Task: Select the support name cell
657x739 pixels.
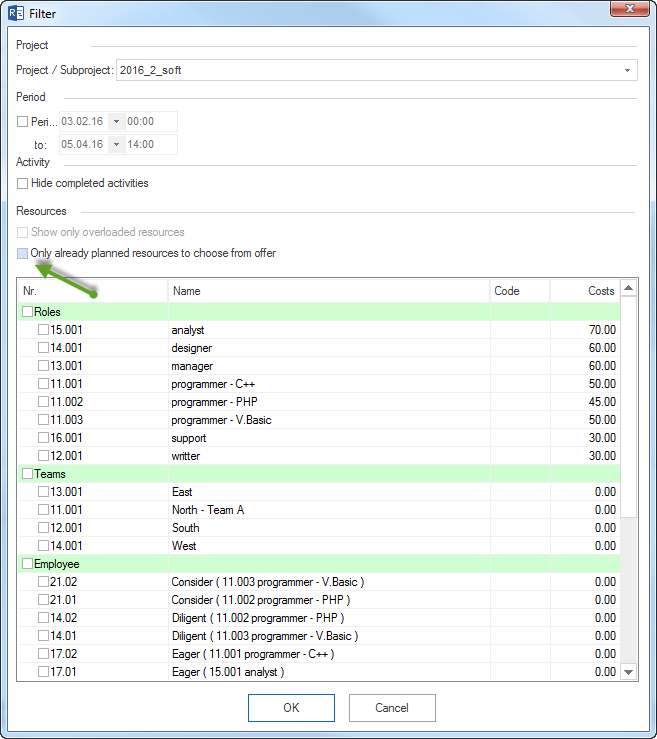Action: point(329,437)
